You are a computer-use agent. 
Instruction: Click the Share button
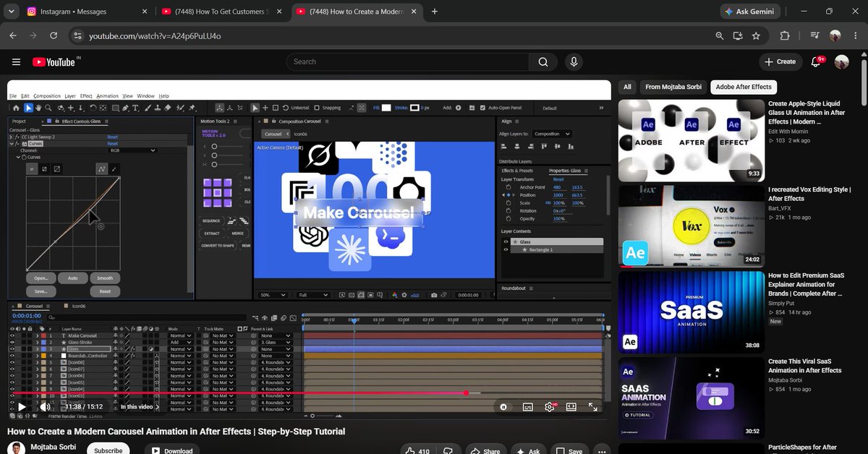484,450
